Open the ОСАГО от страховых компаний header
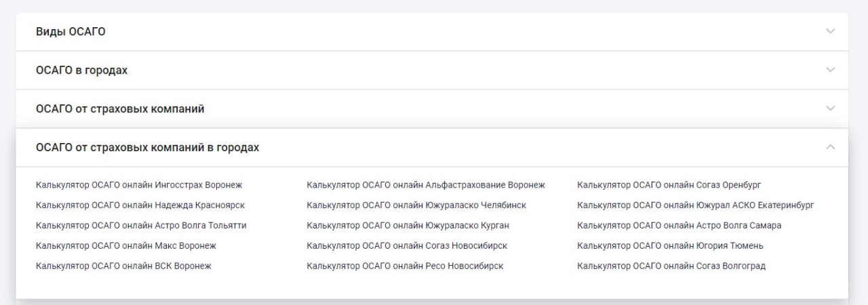868x305 pixels. click(x=432, y=109)
